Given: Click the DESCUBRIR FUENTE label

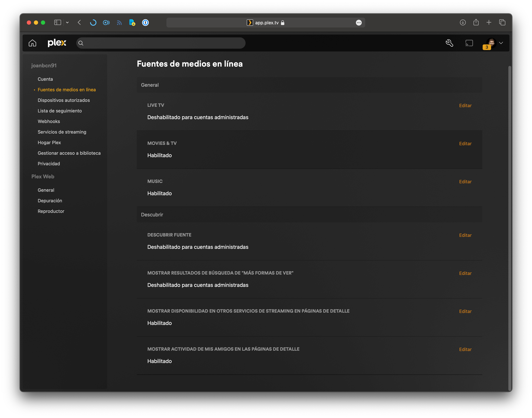Looking at the screenshot, I should 169,235.
